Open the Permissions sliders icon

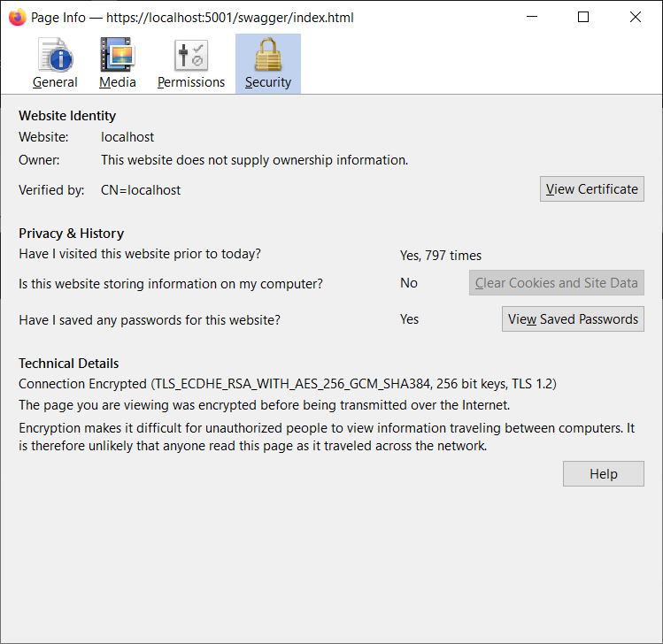coord(191,56)
